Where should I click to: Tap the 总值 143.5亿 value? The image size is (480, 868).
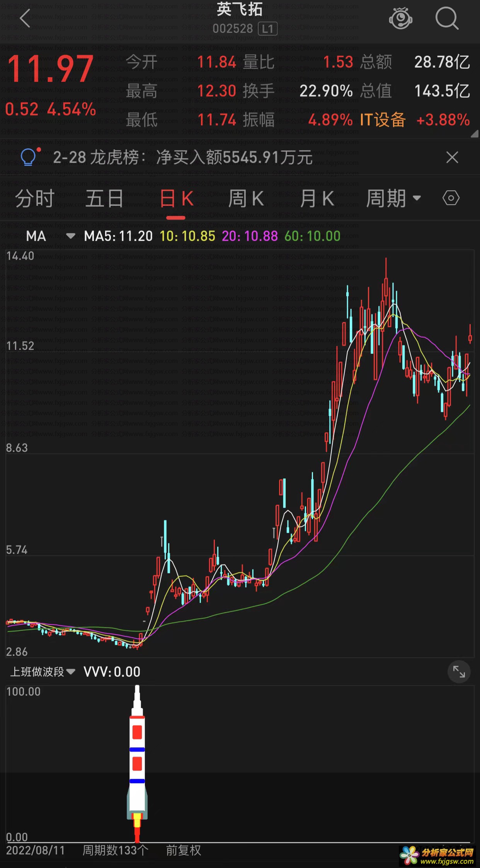[442, 91]
